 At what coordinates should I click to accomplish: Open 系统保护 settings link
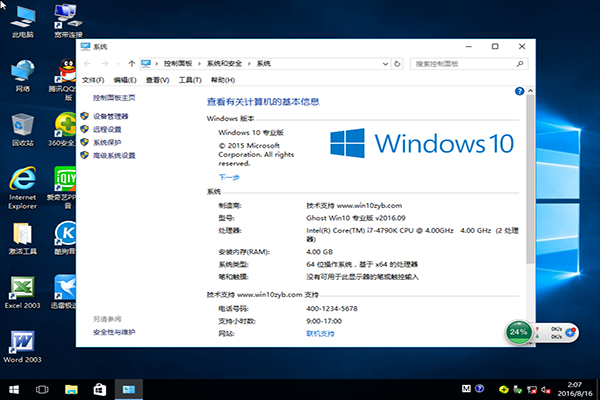pyautogui.click(x=107, y=142)
